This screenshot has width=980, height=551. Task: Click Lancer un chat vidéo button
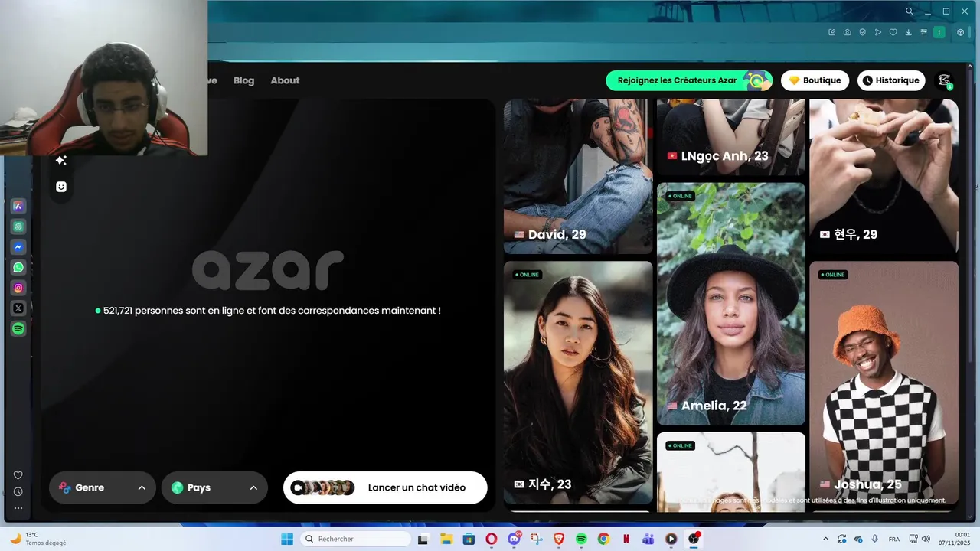(385, 487)
